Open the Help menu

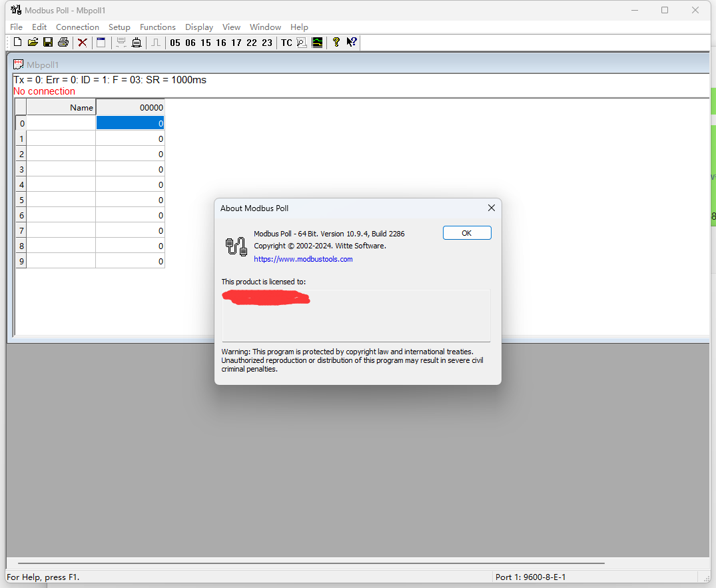click(x=299, y=27)
